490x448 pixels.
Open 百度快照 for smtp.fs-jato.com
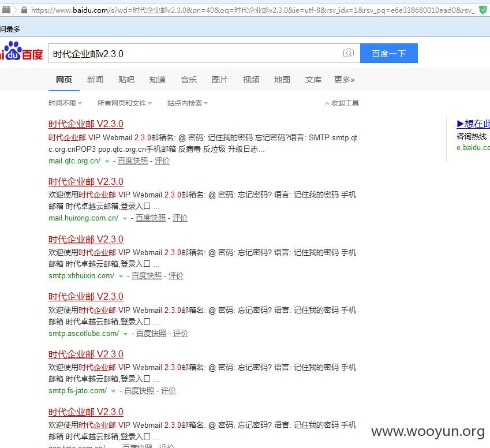coord(139,390)
